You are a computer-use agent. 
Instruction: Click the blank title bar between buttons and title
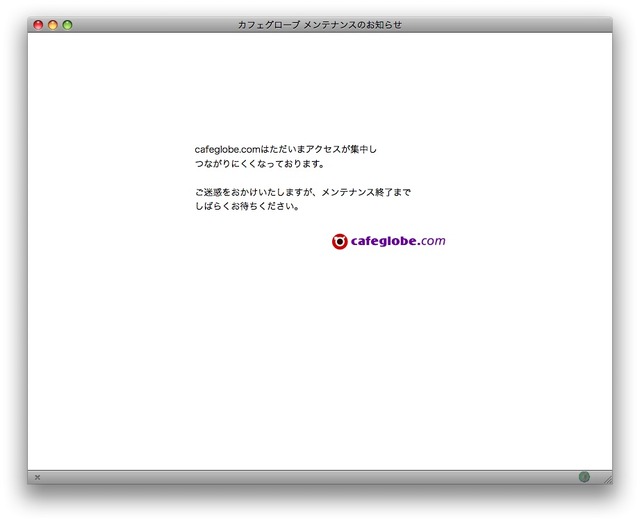[x=150, y=25]
